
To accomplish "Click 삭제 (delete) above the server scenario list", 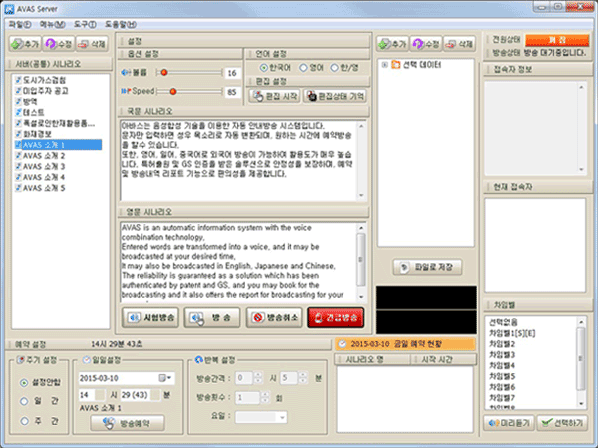I will 92,44.
